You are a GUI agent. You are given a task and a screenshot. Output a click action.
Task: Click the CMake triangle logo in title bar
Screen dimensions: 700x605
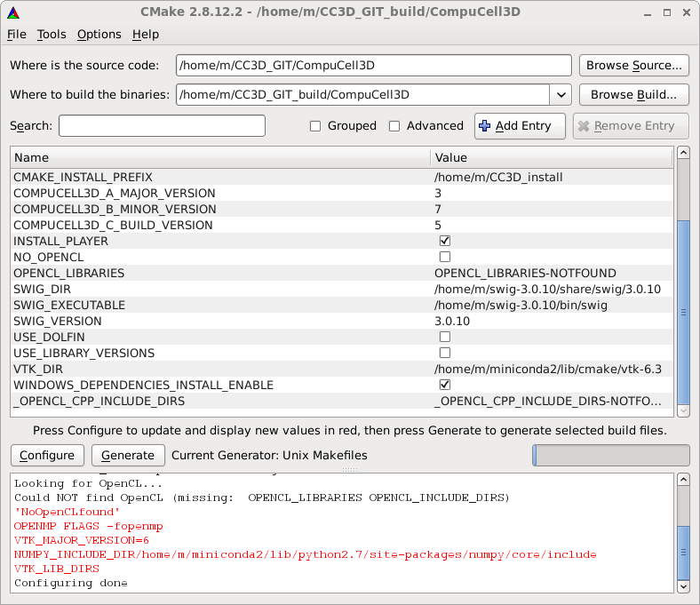pyautogui.click(x=12, y=11)
